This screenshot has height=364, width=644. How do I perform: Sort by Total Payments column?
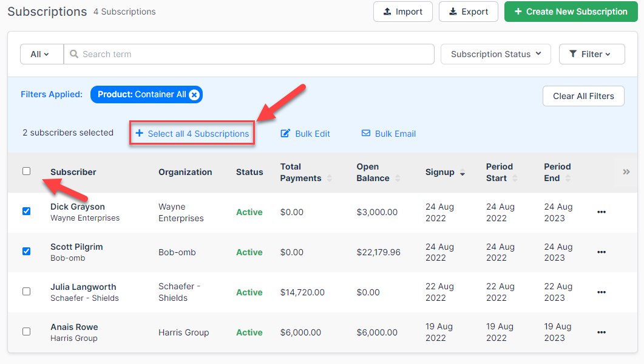pyautogui.click(x=330, y=178)
